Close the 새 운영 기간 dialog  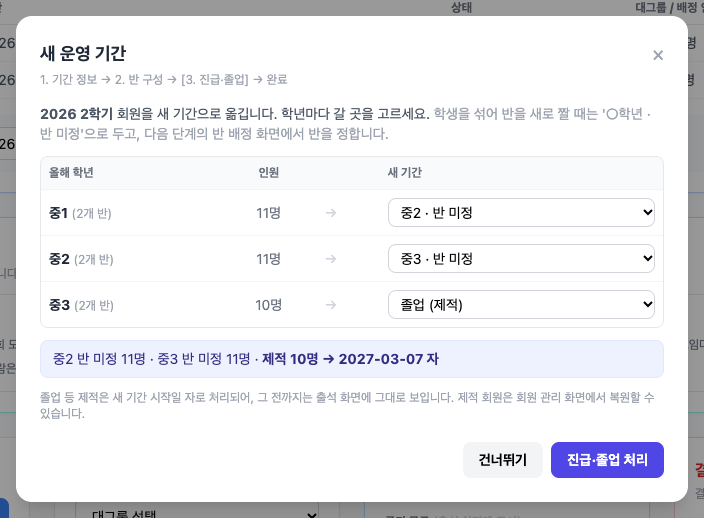pyautogui.click(x=658, y=55)
